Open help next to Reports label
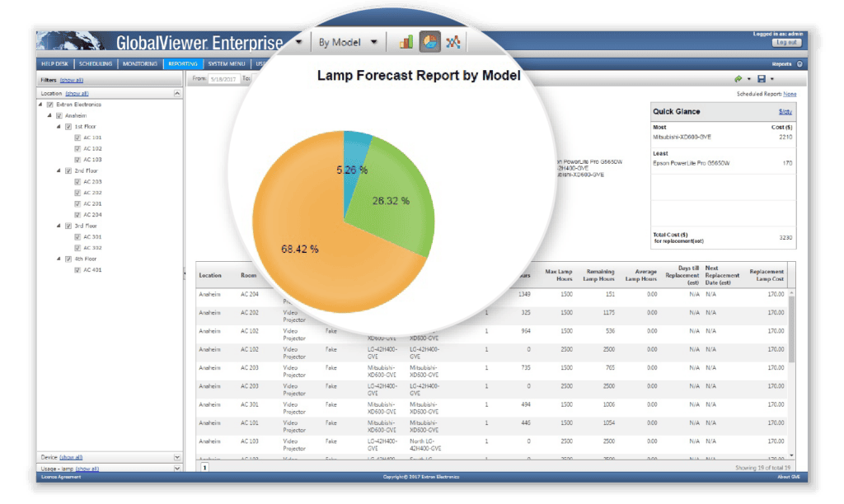 pyautogui.click(x=799, y=64)
